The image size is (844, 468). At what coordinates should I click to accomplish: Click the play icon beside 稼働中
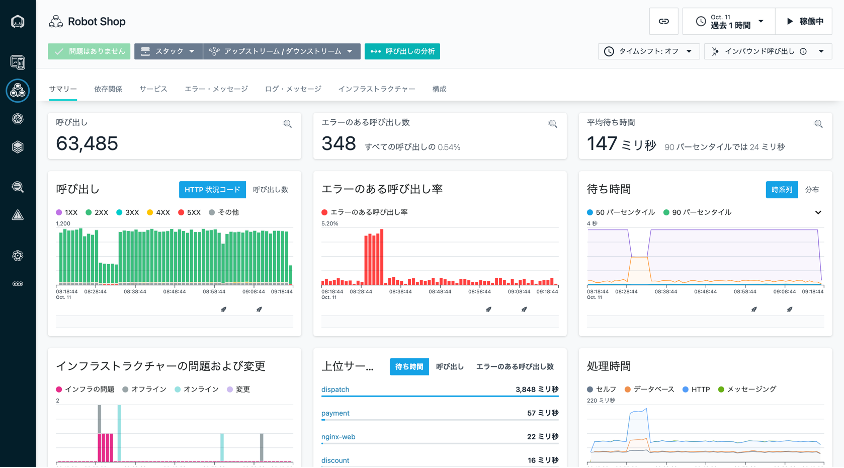click(790, 22)
